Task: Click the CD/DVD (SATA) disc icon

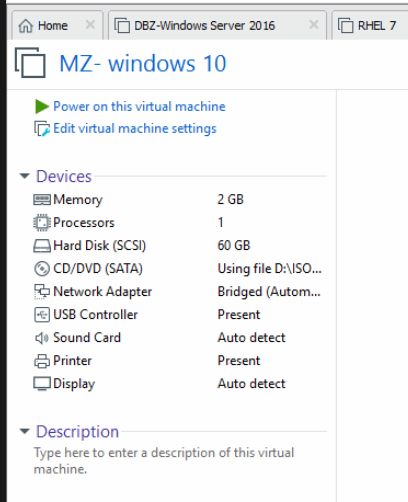Action: click(x=42, y=269)
